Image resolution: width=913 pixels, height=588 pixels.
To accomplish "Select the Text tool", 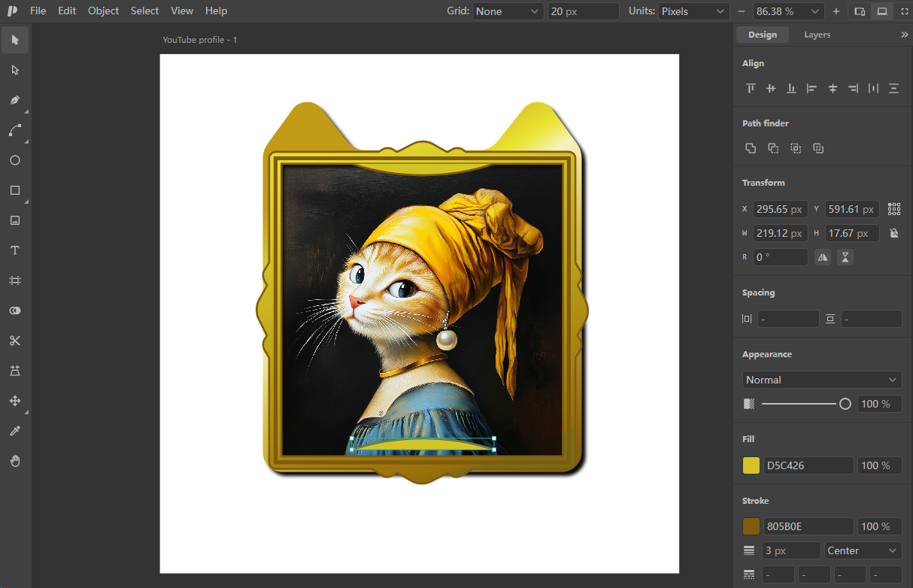I will tap(15, 250).
